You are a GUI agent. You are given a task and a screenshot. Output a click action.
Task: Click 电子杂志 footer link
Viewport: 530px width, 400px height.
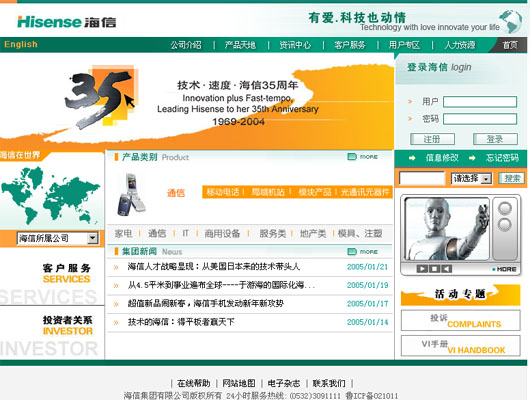(x=284, y=383)
